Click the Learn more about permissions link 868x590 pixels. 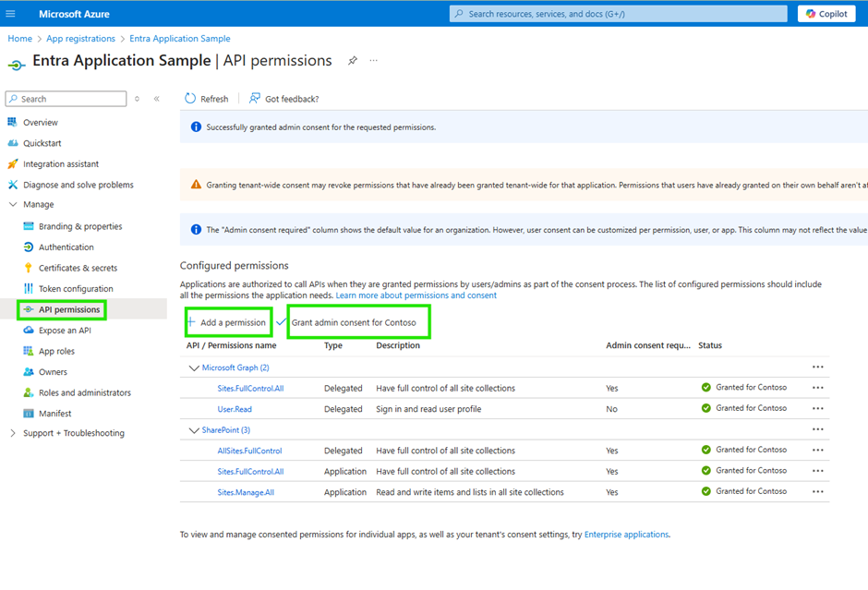coord(416,295)
